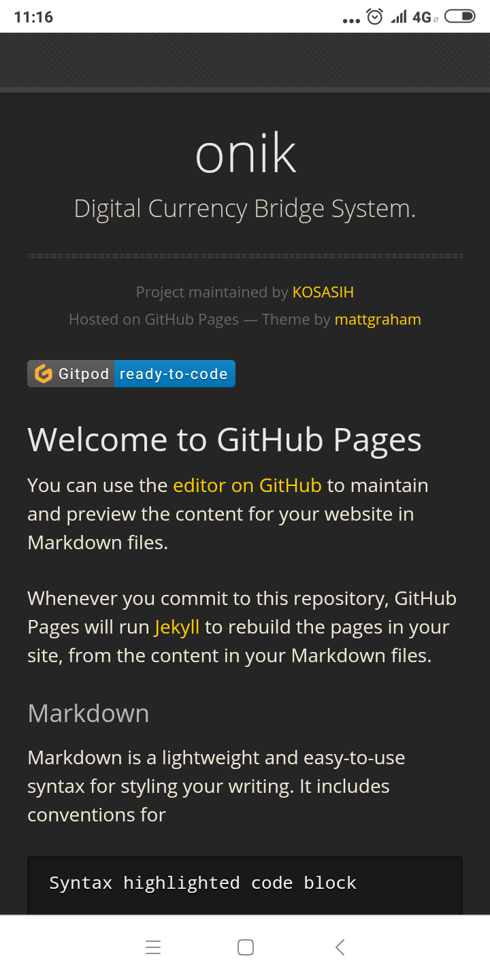This screenshot has height=980, width=490.
Task: Tap the Welcome to GitHub Pages heading
Action: [x=225, y=440]
